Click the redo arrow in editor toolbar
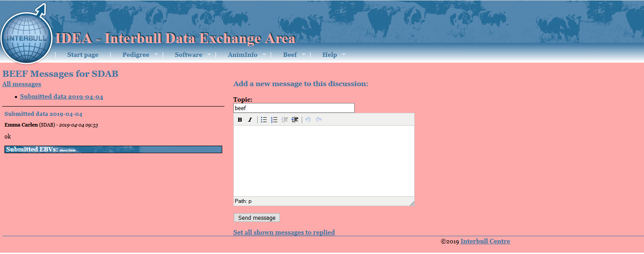Image resolution: width=644 pixels, height=254 pixels. tap(319, 120)
